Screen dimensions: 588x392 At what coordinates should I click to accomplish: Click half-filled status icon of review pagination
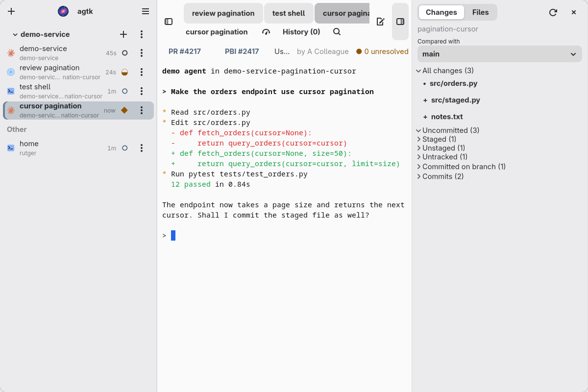pyautogui.click(x=124, y=72)
